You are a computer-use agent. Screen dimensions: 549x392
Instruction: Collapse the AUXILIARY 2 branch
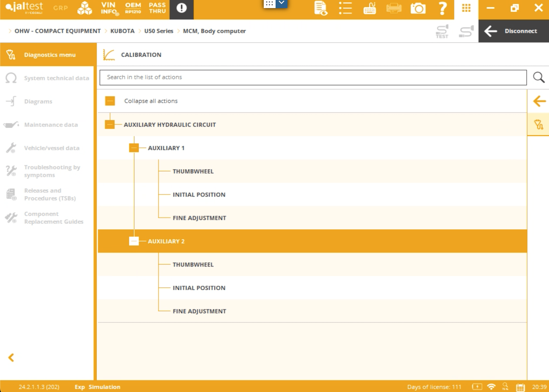(x=134, y=241)
